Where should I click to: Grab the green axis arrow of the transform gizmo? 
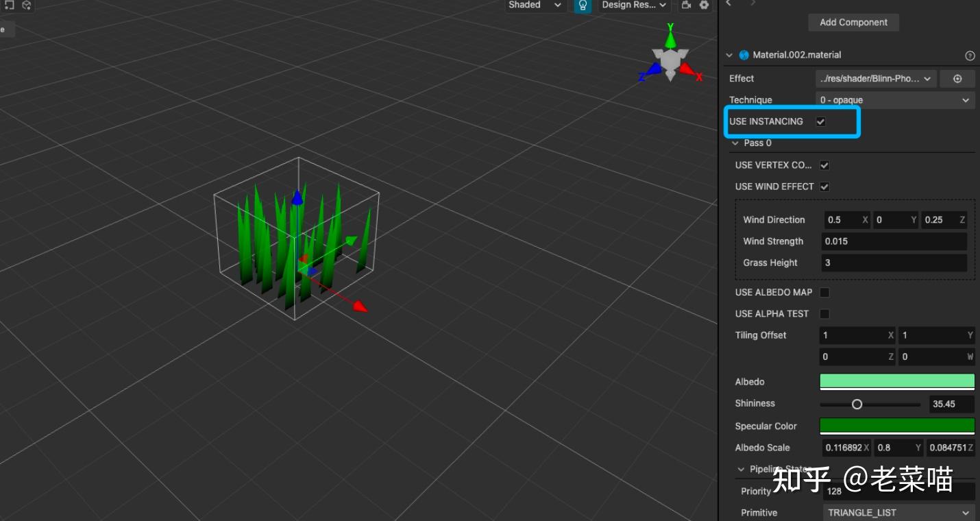point(351,241)
